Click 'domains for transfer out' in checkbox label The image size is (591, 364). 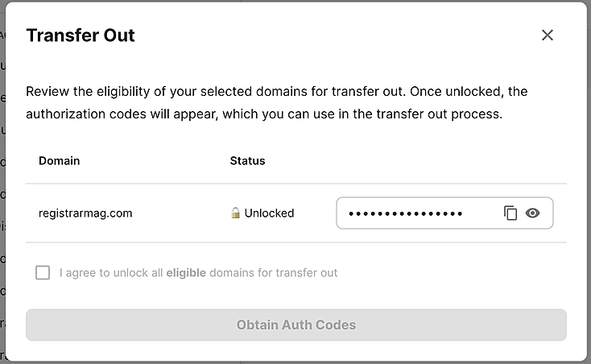tap(273, 273)
